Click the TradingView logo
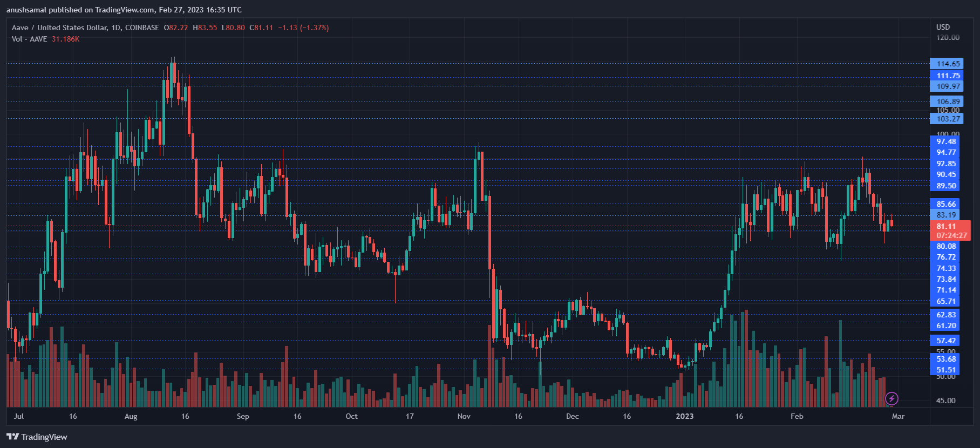Viewport: 980px width, 448px height. [x=37, y=437]
